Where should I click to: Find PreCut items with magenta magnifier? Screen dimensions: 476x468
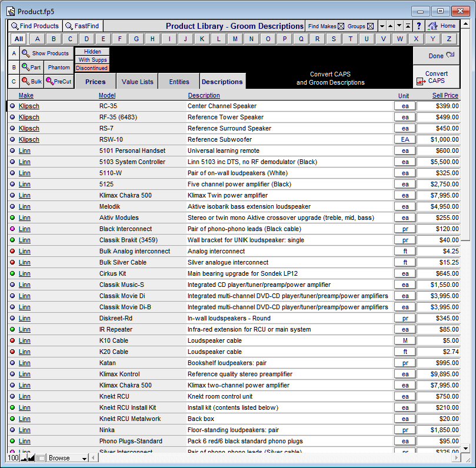59,81
